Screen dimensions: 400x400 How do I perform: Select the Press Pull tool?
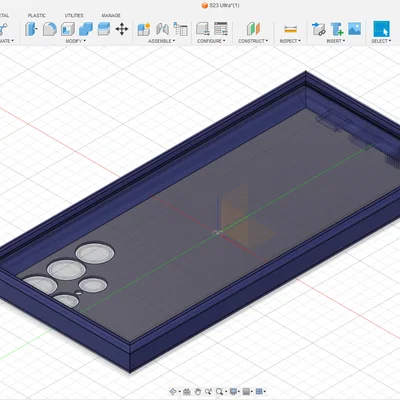tap(31, 29)
